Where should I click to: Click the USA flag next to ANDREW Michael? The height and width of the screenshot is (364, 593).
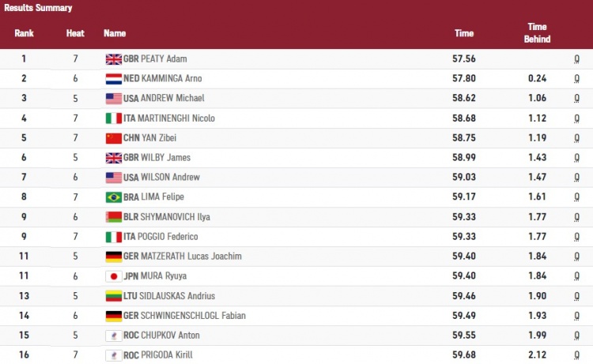click(x=113, y=99)
